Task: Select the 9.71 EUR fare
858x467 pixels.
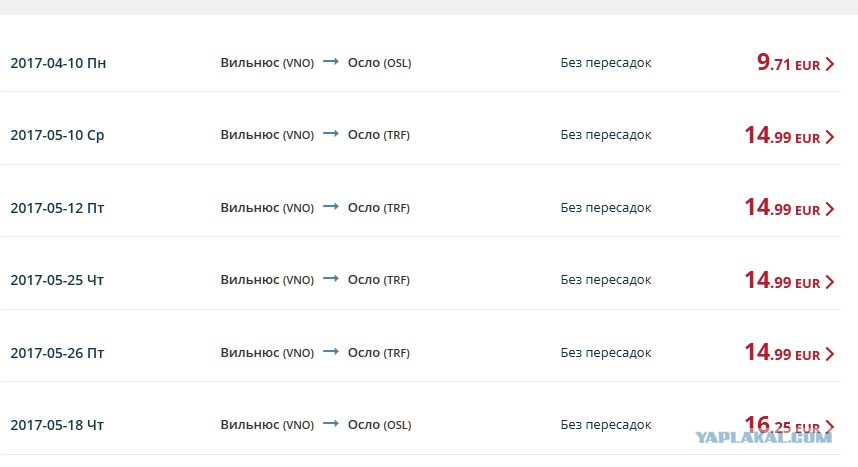Action: tap(789, 62)
